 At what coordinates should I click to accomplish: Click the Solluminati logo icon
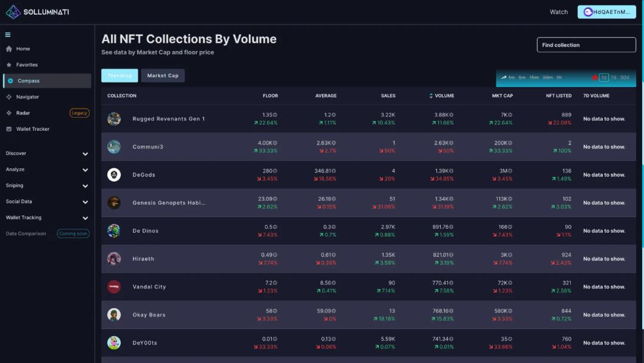pos(13,12)
